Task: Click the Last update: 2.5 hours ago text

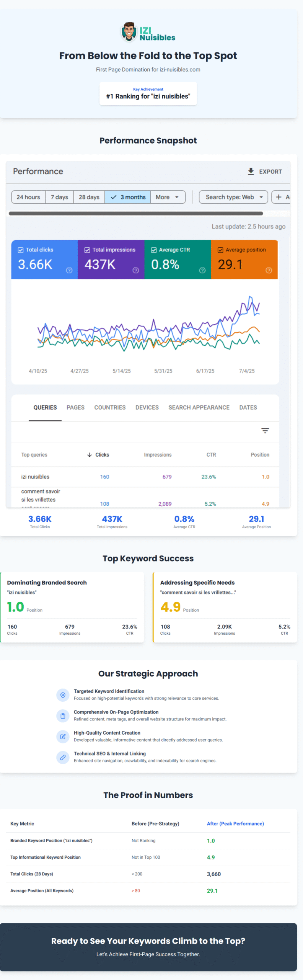Action: coord(249,227)
